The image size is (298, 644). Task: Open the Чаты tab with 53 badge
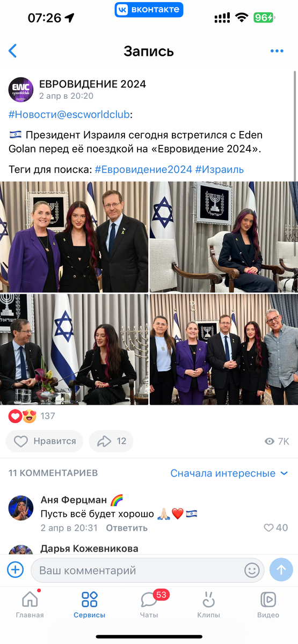point(149,605)
